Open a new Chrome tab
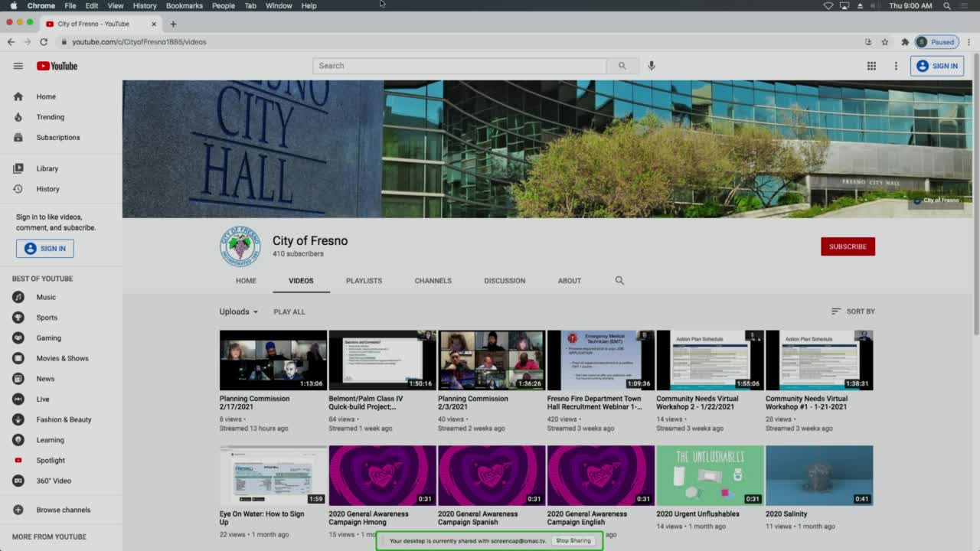This screenshot has width=980, height=551. tap(173, 24)
